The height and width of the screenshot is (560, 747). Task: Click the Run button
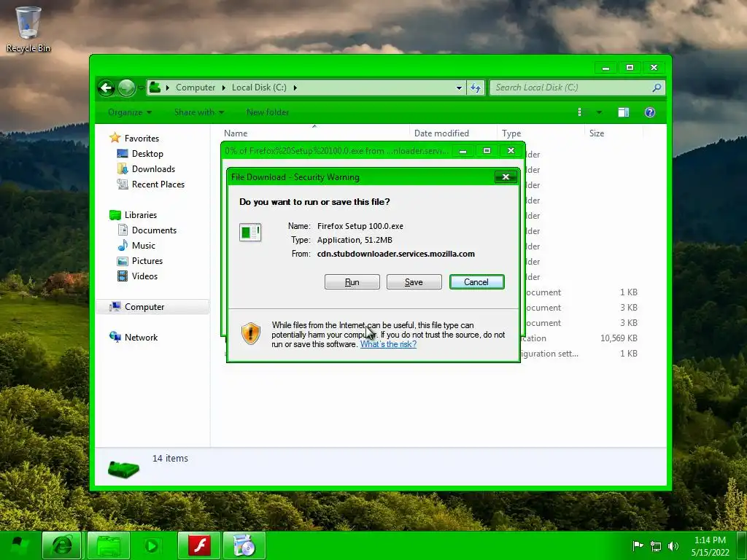point(352,282)
